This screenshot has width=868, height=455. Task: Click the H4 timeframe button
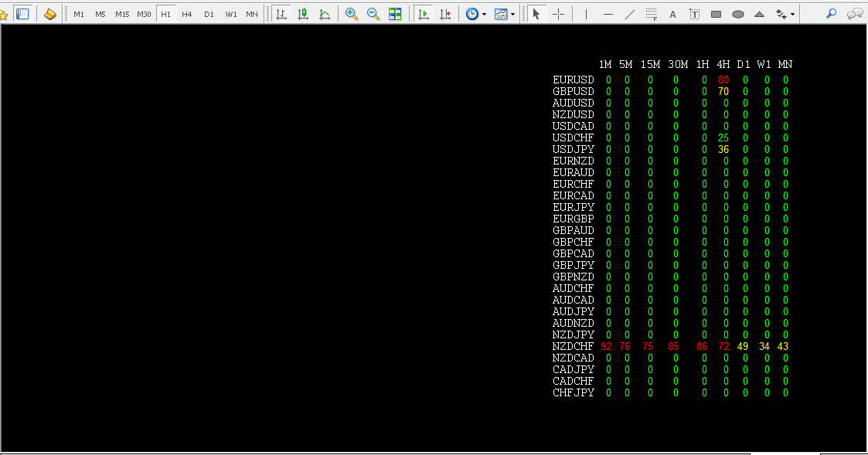(187, 14)
